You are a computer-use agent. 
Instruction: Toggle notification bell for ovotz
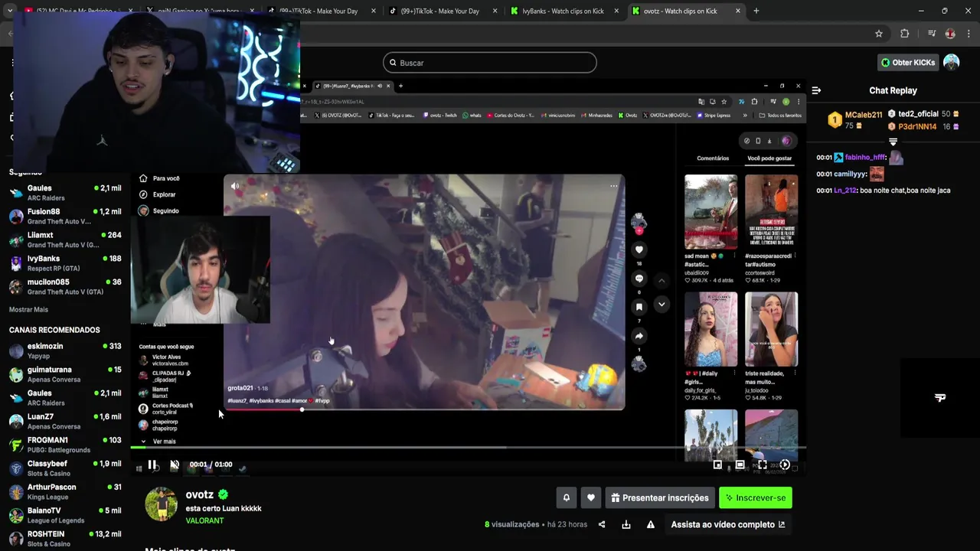pos(567,497)
